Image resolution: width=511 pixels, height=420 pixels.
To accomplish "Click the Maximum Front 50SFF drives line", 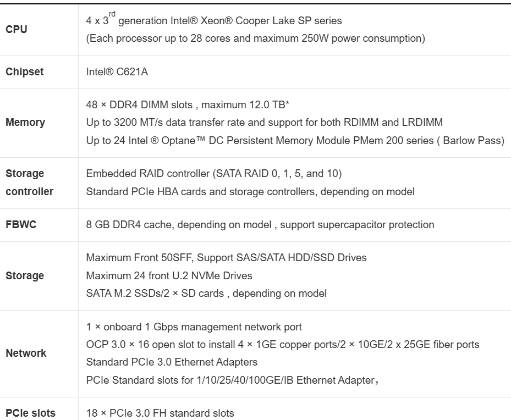I will coord(226,257).
